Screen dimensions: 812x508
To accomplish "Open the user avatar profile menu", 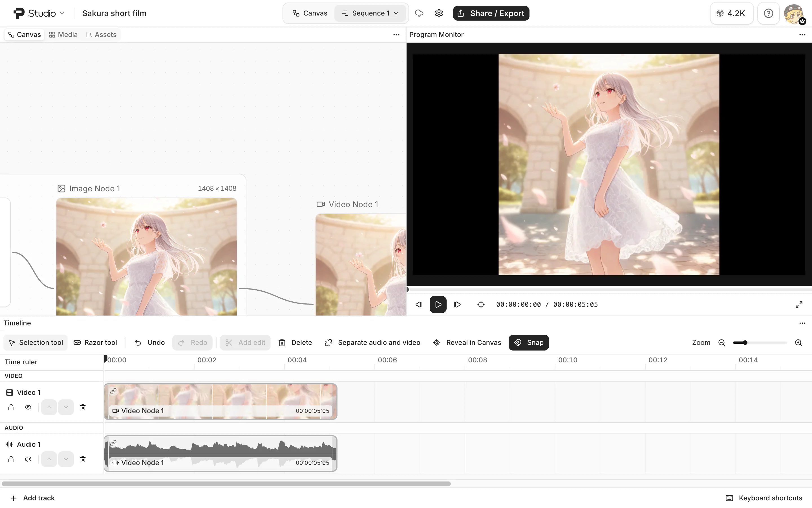I will (794, 14).
